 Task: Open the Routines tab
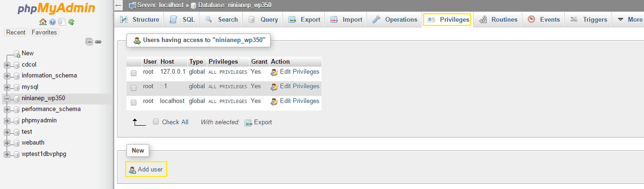pyautogui.click(x=498, y=19)
